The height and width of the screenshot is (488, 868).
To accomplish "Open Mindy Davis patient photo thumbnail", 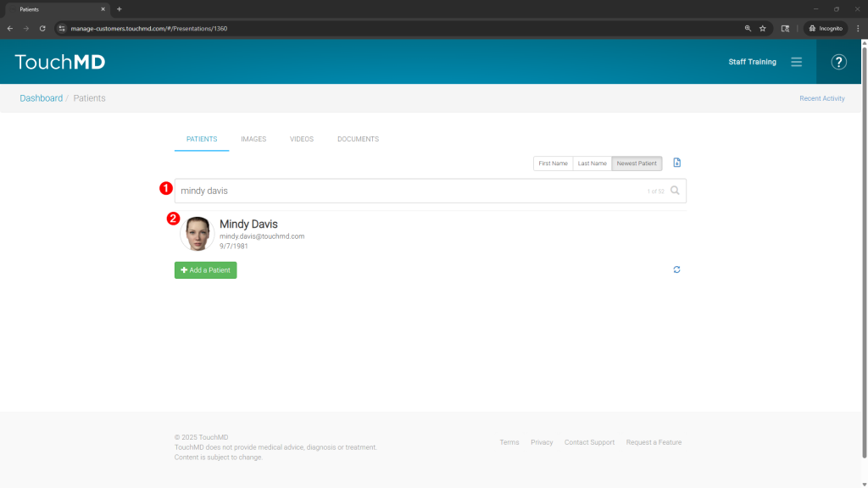I will pyautogui.click(x=198, y=234).
